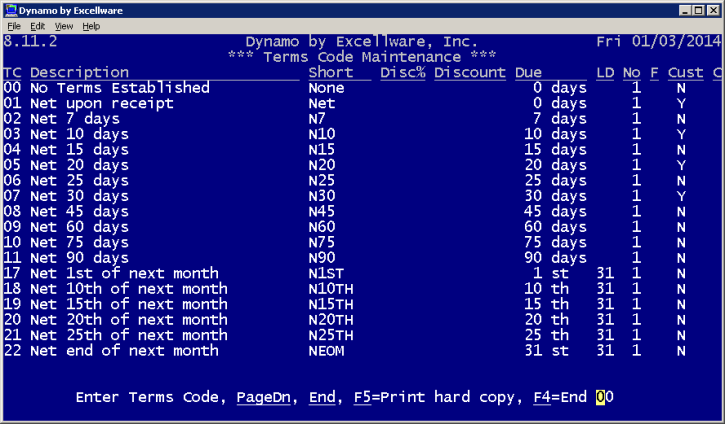Click the F4=End option
Viewport: 725px width, 424px height.
(x=560, y=397)
